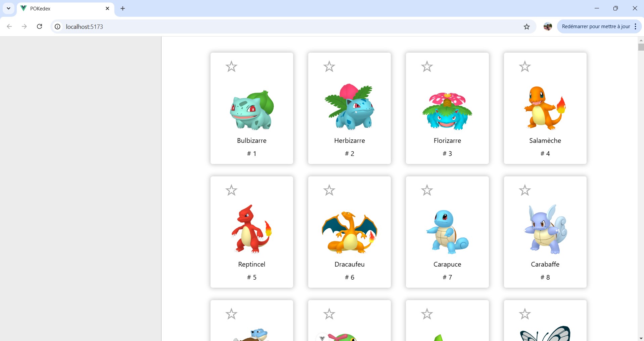Screen dimensions: 644x341
Task: Toggle favorite star on Salamèche card
Action: click(525, 66)
